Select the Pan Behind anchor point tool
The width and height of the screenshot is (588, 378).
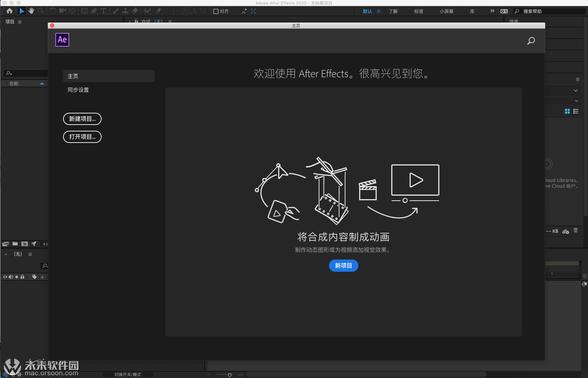pyautogui.click(x=72, y=11)
